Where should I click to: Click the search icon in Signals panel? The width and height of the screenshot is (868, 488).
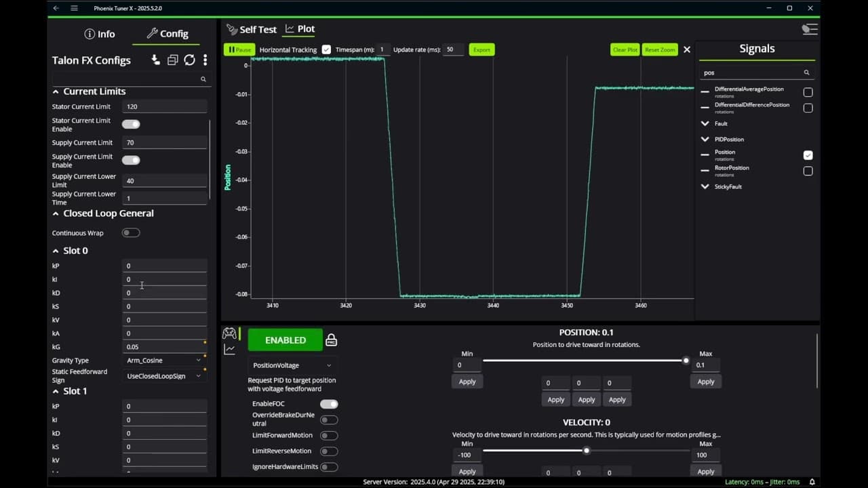806,73
